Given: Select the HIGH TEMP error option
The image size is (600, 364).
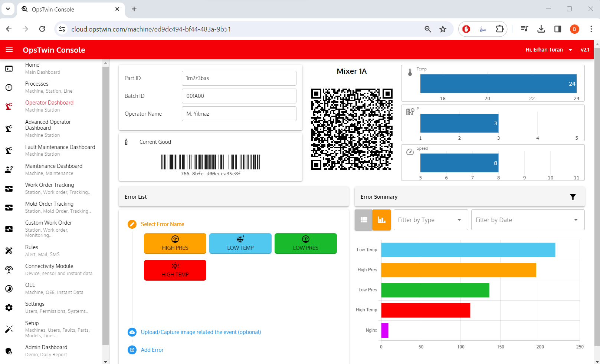Looking at the screenshot, I should (x=175, y=270).
